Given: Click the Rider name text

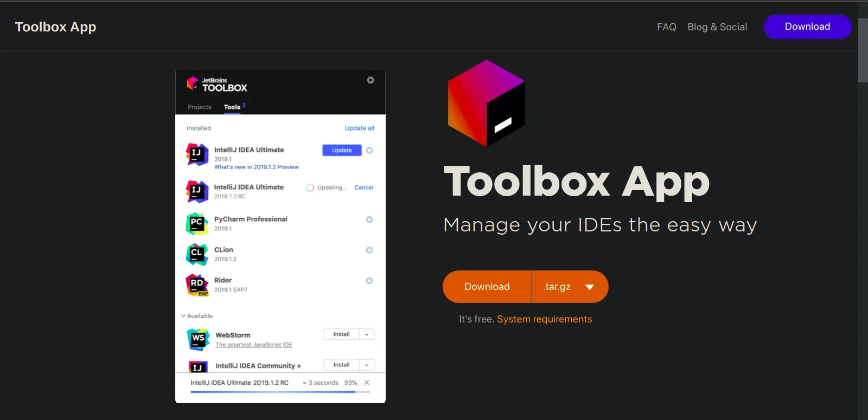Looking at the screenshot, I should [223, 280].
